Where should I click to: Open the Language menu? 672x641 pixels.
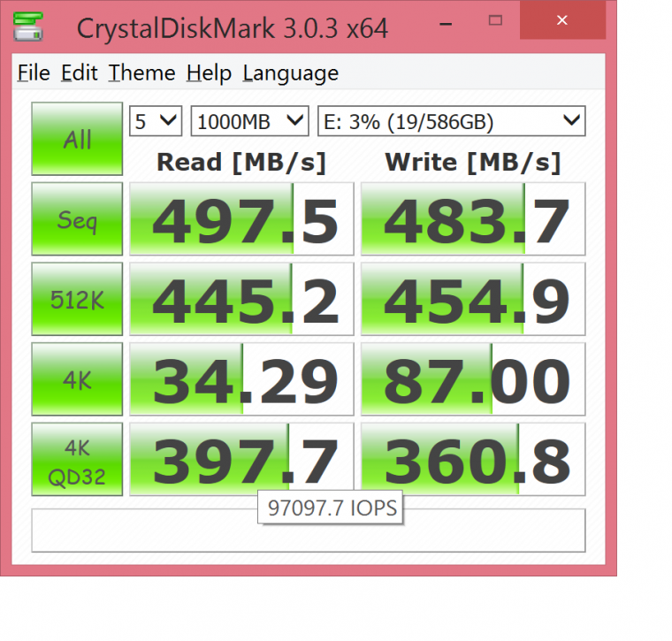[x=291, y=72]
